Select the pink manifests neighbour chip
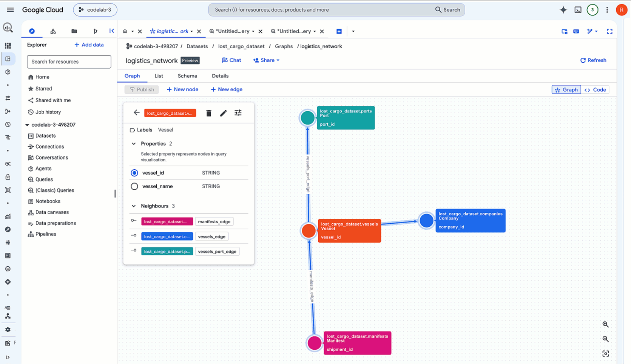Viewport: 631px width, 364px height. [167, 222]
